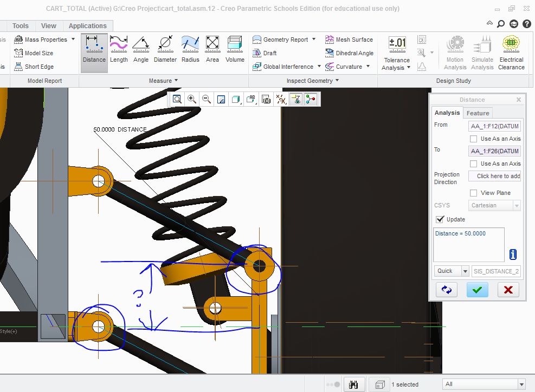Image resolution: width=535 pixels, height=392 pixels.
Task: Click the Model Report group label
Action: click(x=44, y=81)
